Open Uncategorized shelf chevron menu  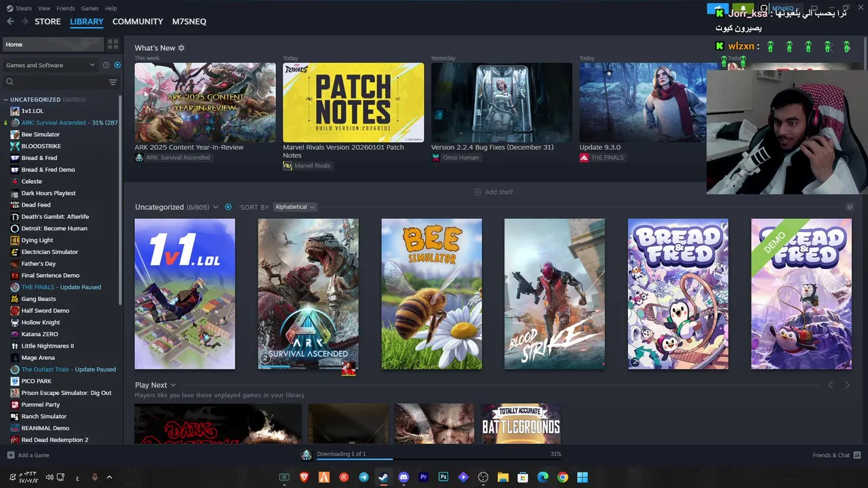point(216,207)
